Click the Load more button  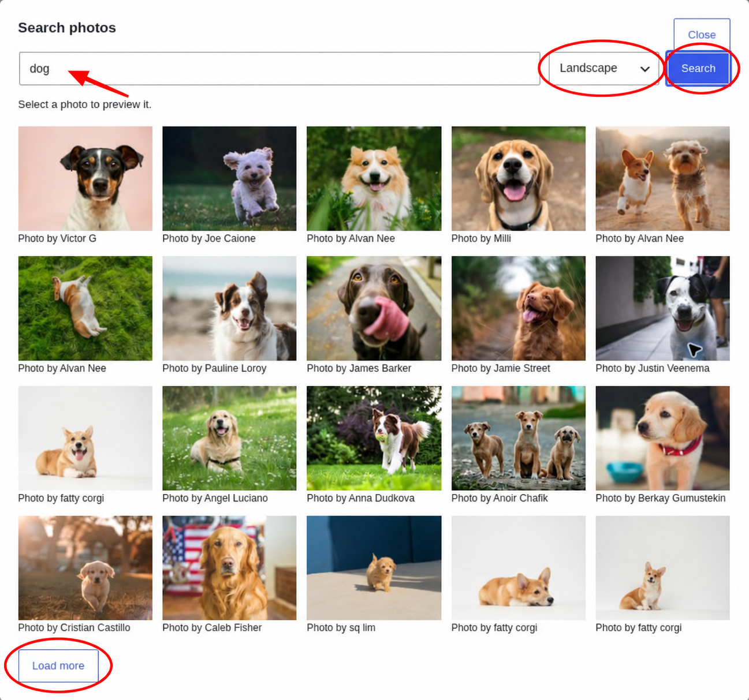[x=58, y=665]
